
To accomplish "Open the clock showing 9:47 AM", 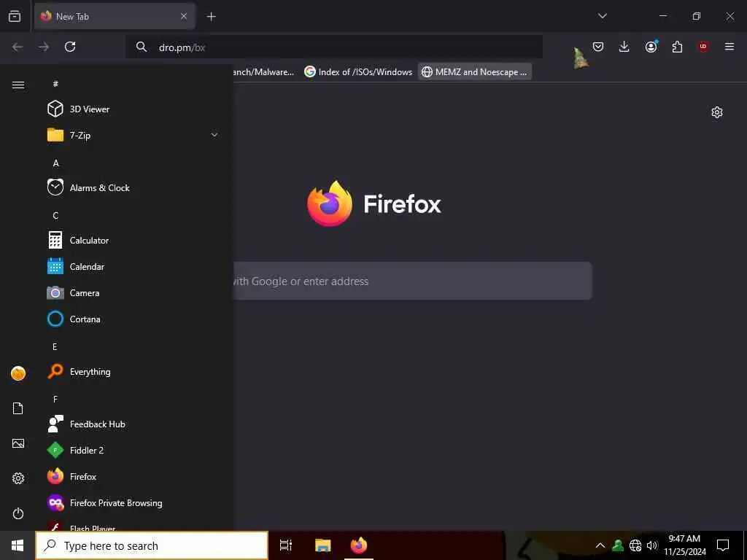I will coord(684,545).
